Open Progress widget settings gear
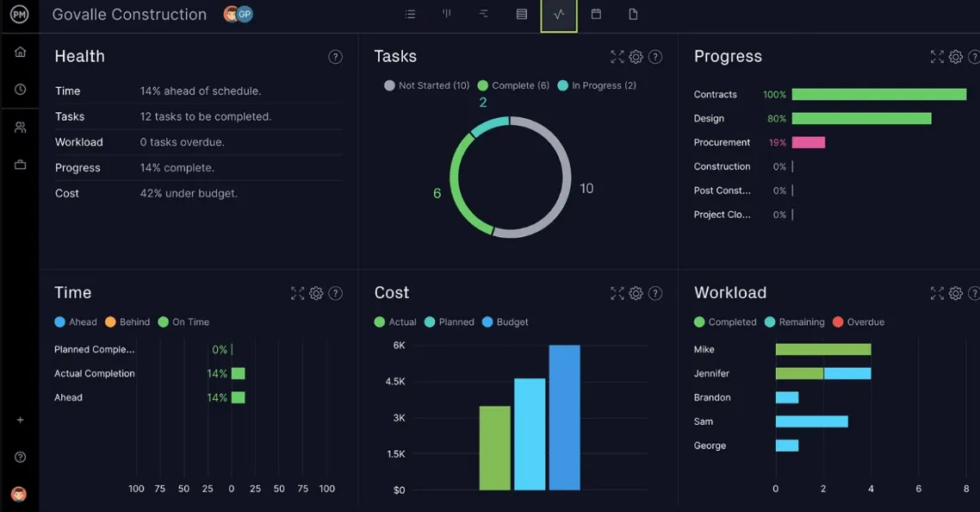Screen dimensions: 980x512 pyautogui.click(x=956, y=57)
